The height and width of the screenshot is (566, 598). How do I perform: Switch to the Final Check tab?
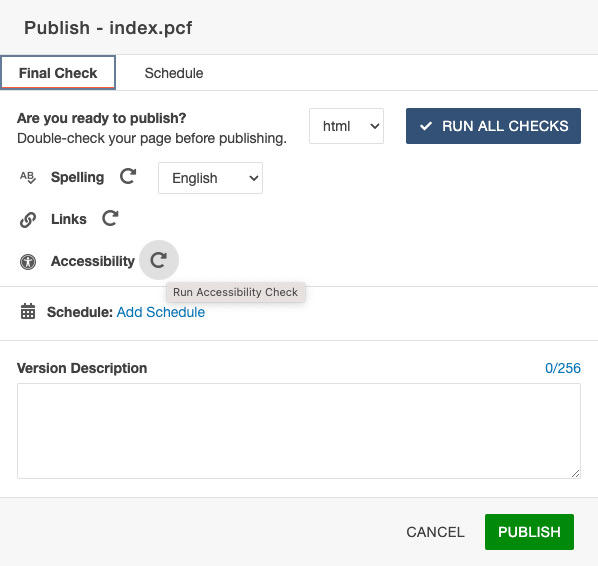point(58,73)
